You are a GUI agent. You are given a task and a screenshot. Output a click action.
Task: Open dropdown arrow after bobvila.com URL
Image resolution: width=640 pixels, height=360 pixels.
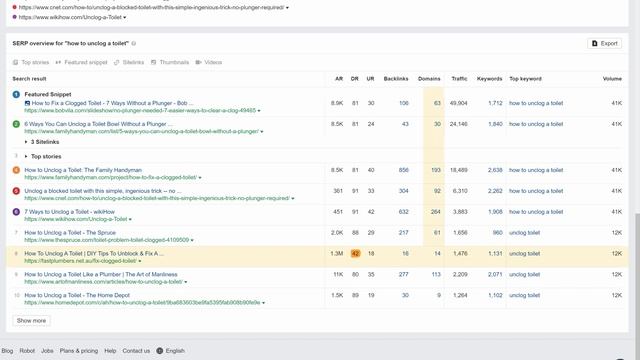259,111
